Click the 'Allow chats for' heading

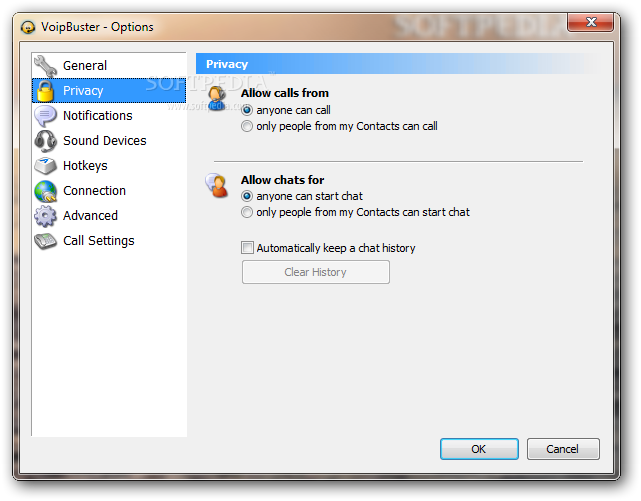coord(282,180)
